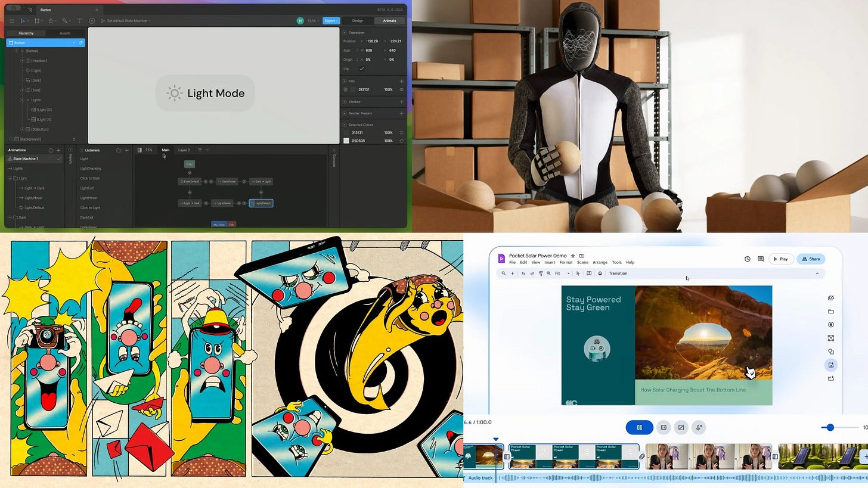Switch to the Design tab in Rive
This screenshot has height=488, width=868.
(x=358, y=21)
